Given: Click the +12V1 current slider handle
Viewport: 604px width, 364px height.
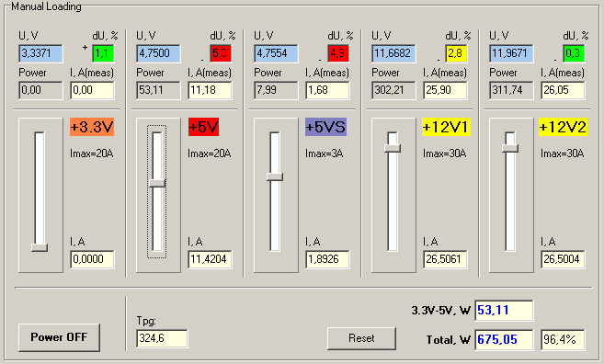Looking at the screenshot, I should point(393,148).
